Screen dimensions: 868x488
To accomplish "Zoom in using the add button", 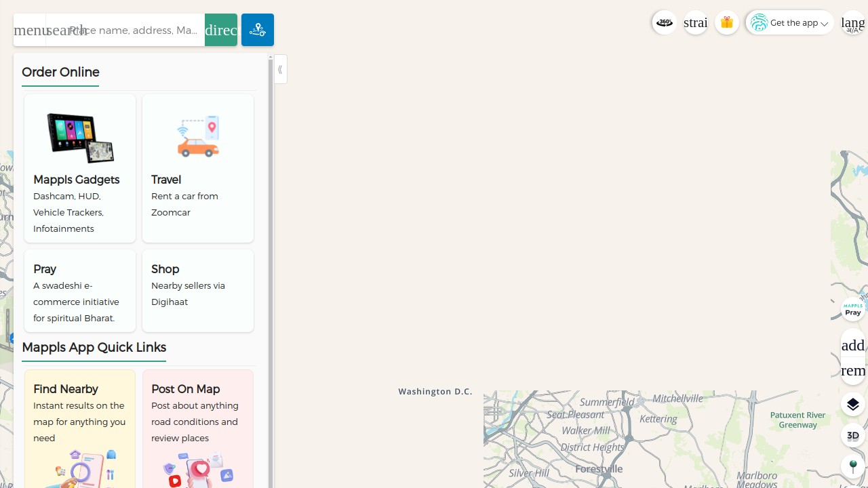I will [853, 345].
